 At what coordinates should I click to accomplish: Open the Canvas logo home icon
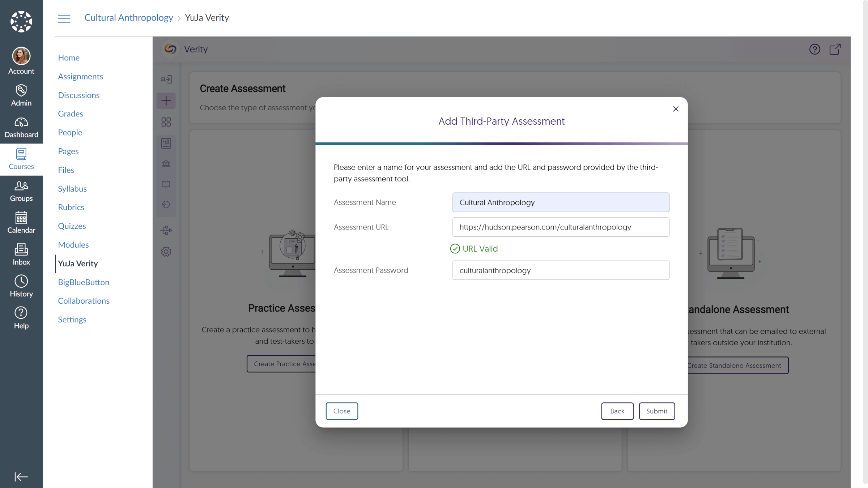pyautogui.click(x=21, y=21)
